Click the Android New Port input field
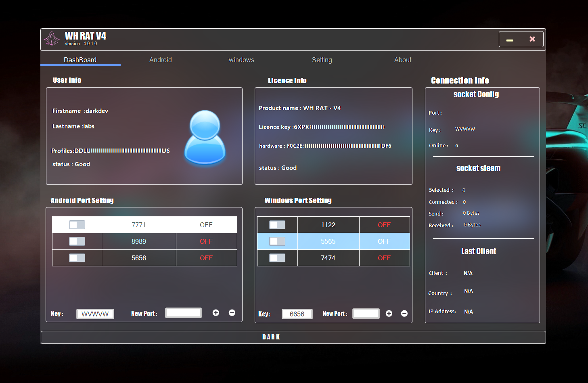This screenshot has width=588, height=383. click(184, 313)
